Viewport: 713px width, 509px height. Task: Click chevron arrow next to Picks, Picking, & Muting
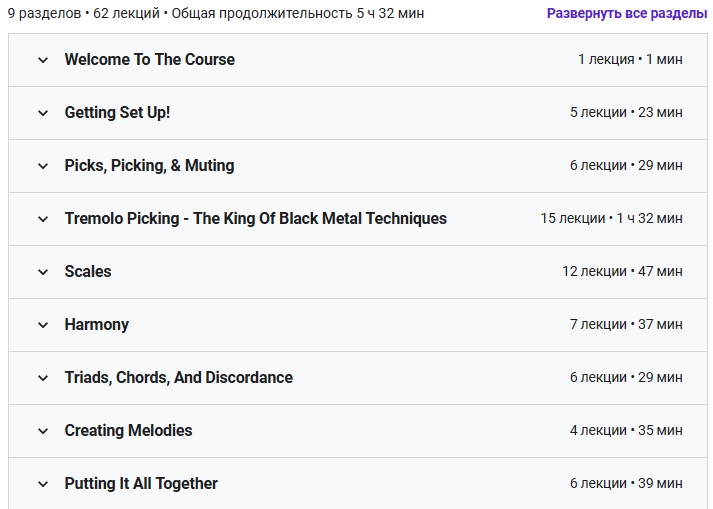(x=43, y=166)
